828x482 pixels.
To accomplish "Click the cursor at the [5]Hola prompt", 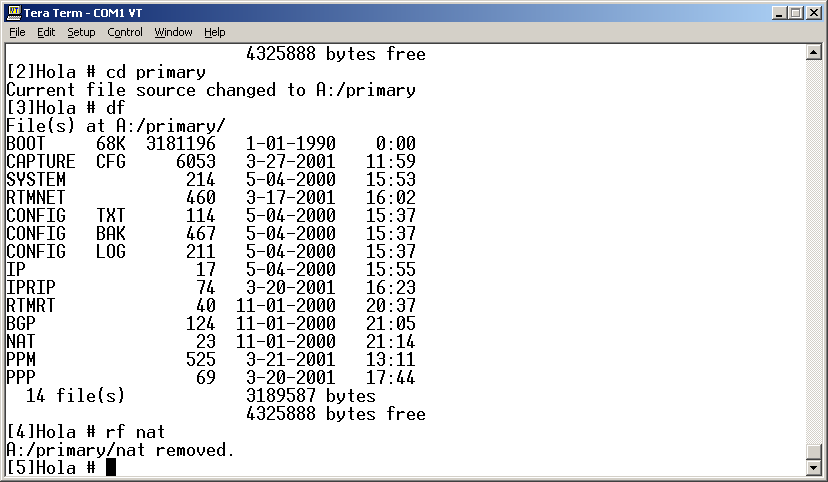I will point(111,468).
